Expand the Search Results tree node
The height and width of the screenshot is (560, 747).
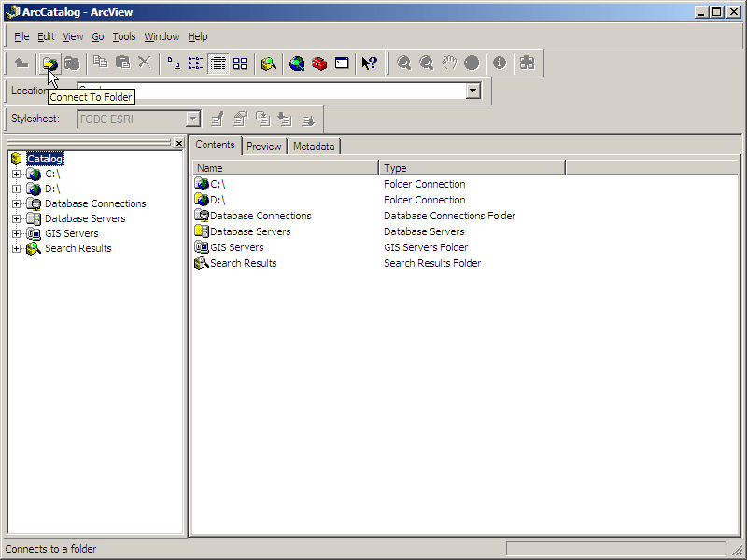pos(16,248)
